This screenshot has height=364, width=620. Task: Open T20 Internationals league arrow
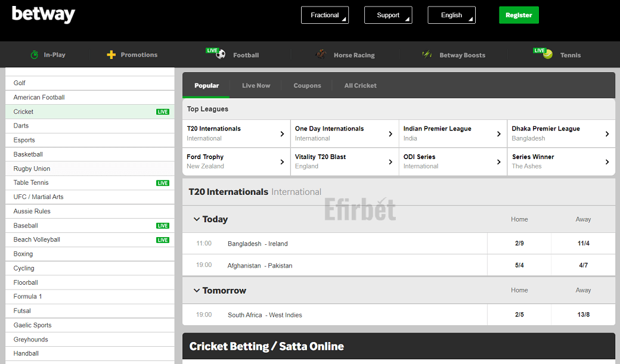coord(282,134)
